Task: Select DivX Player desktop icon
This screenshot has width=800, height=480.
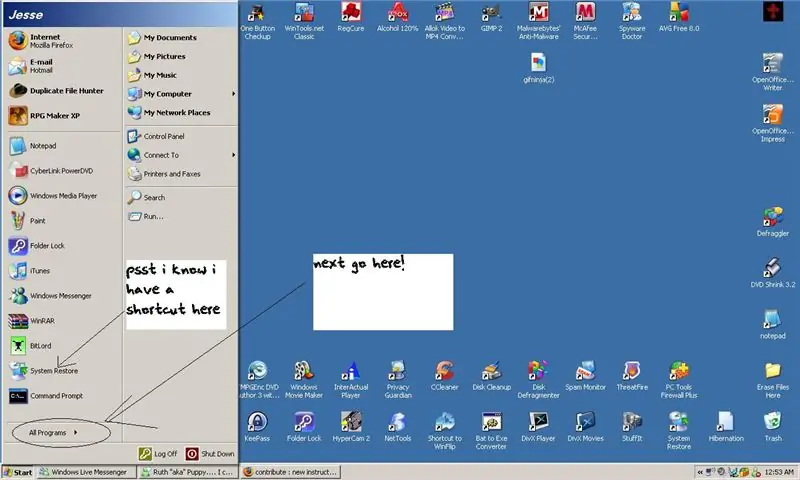Action: coord(538,427)
